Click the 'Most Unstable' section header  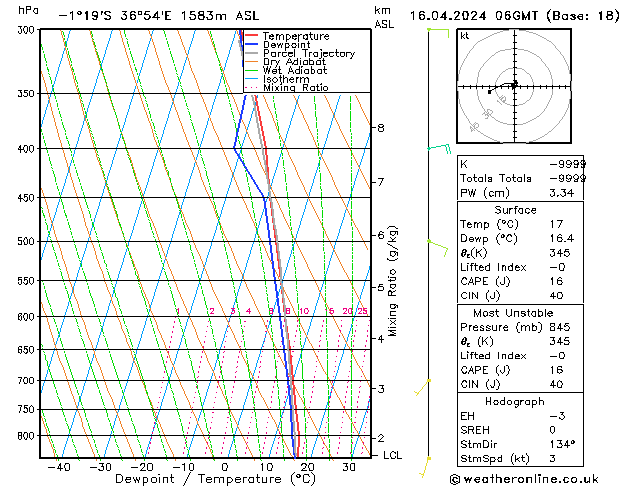point(516,312)
